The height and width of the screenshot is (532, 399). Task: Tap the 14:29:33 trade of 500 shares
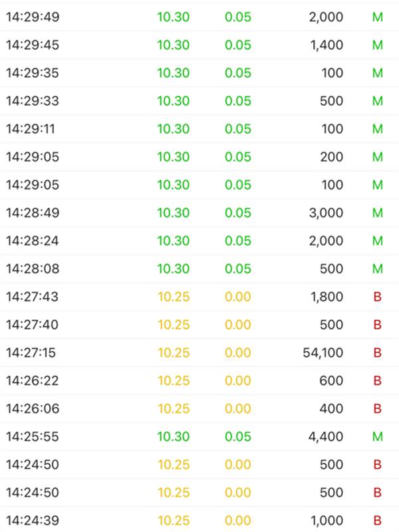coord(199,101)
